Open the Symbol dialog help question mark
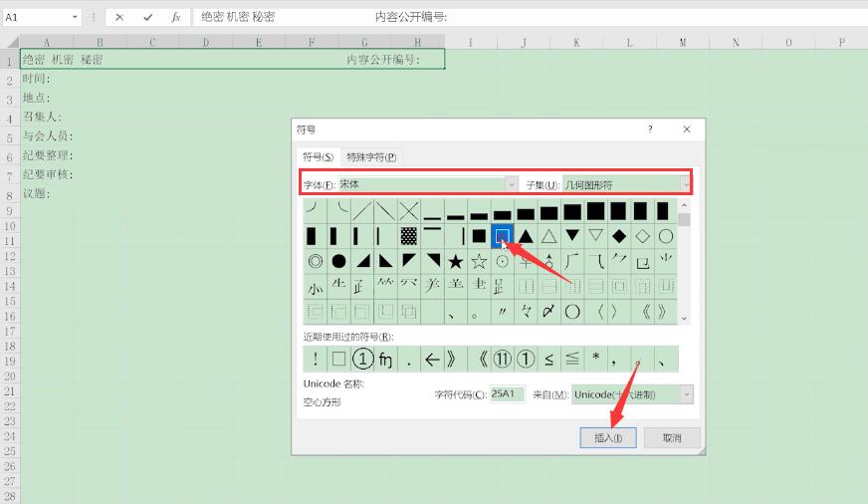Image resolution: width=868 pixels, height=504 pixels. tap(650, 129)
